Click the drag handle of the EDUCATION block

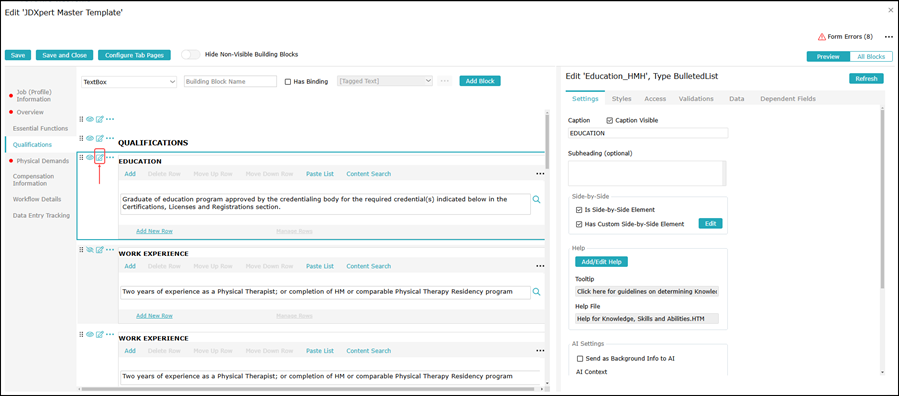pos(81,158)
